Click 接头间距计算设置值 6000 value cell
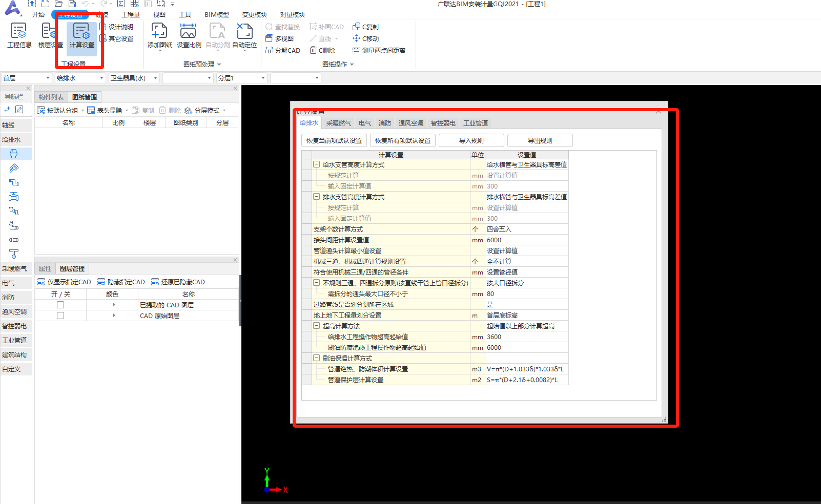Image resolution: width=821 pixels, height=504 pixels. [527, 240]
